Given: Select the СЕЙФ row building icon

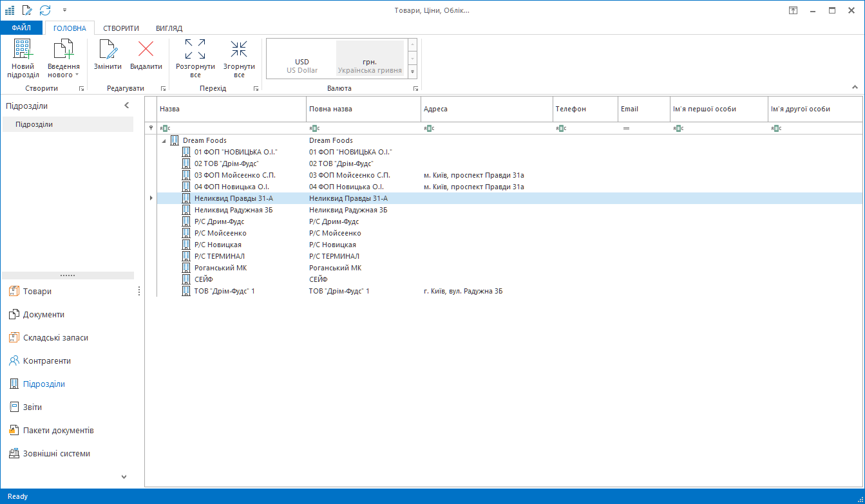Looking at the screenshot, I should pyautogui.click(x=187, y=279).
